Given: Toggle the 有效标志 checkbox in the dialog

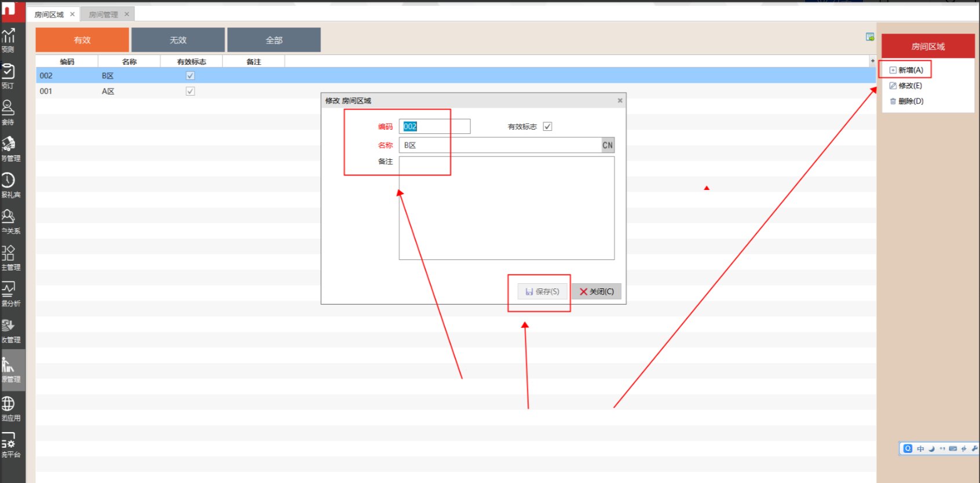Looking at the screenshot, I should click(547, 126).
